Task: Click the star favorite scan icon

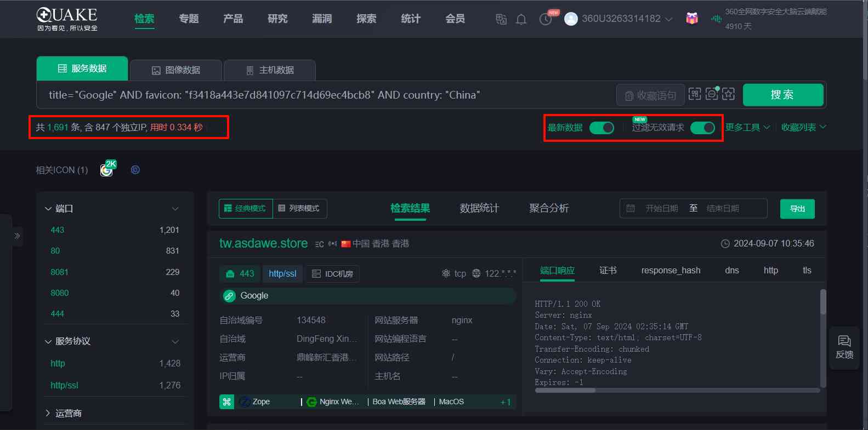Action: pos(728,94)
